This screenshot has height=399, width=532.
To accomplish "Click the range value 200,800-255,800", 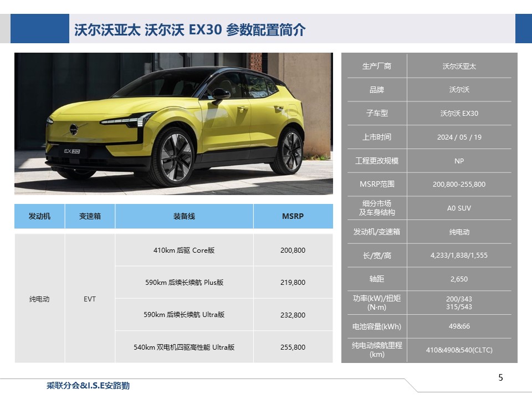I will 459,184.
